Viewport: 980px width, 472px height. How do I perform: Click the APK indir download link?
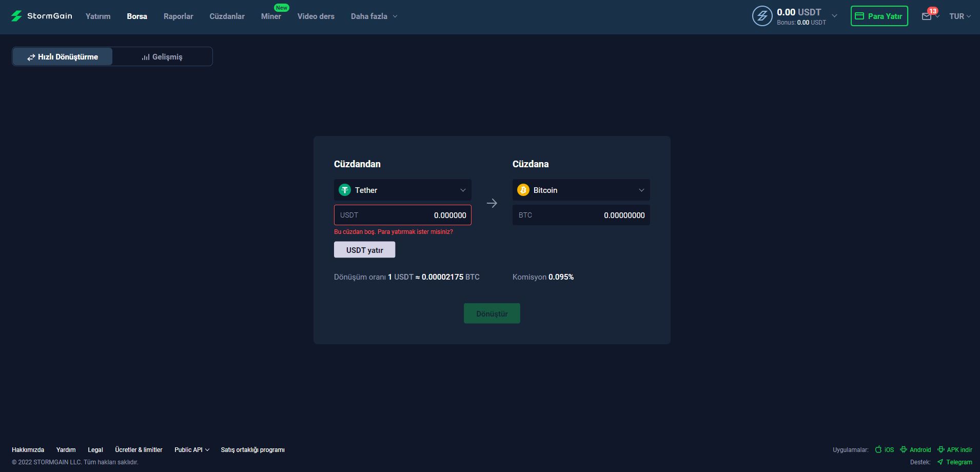pos(955,450)
